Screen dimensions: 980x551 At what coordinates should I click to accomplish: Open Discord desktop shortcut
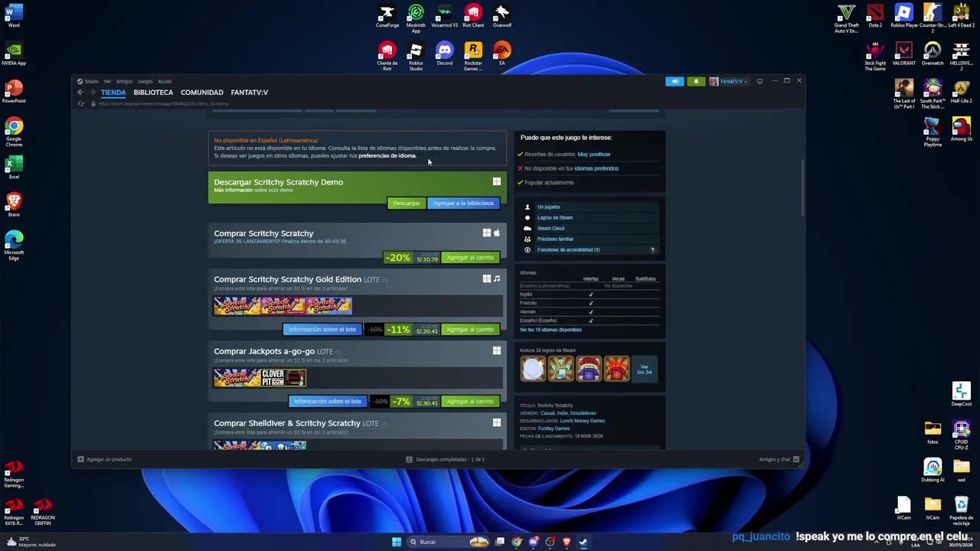coord(444,54)
